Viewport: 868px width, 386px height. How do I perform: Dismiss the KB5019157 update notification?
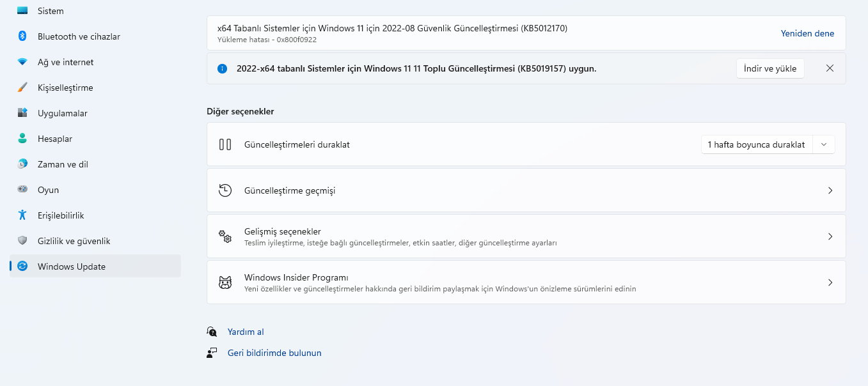tap(830, 68)
